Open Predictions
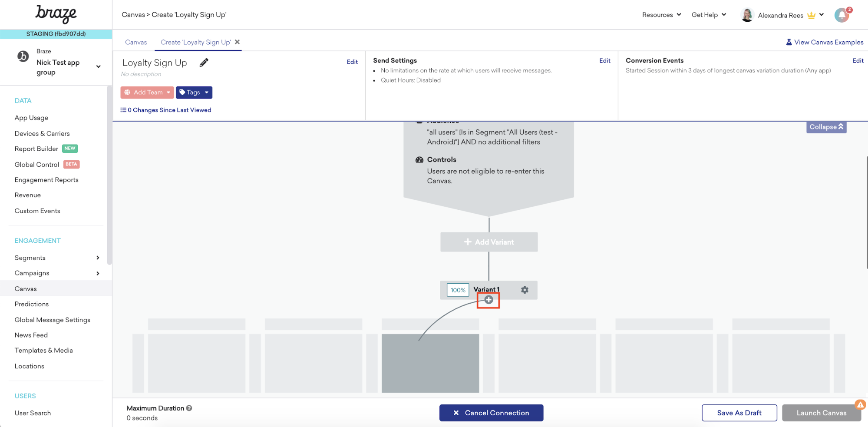 click(x=32, y=304)
